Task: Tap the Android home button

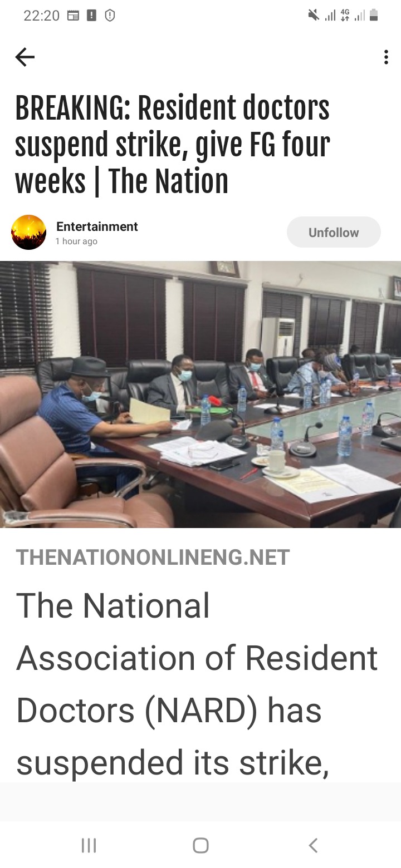Action: point(200,846)
